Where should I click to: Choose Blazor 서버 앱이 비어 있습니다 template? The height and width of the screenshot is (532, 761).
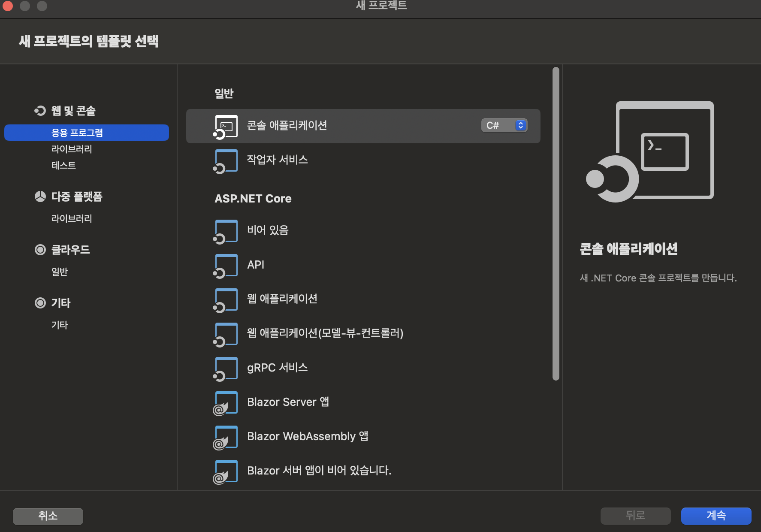[x=363, y=471]
